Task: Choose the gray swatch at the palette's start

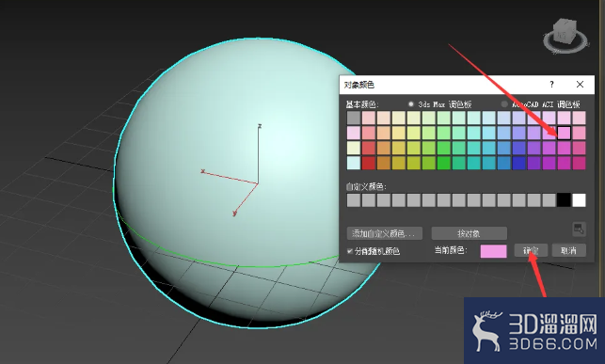Action: tap(354, 118)
